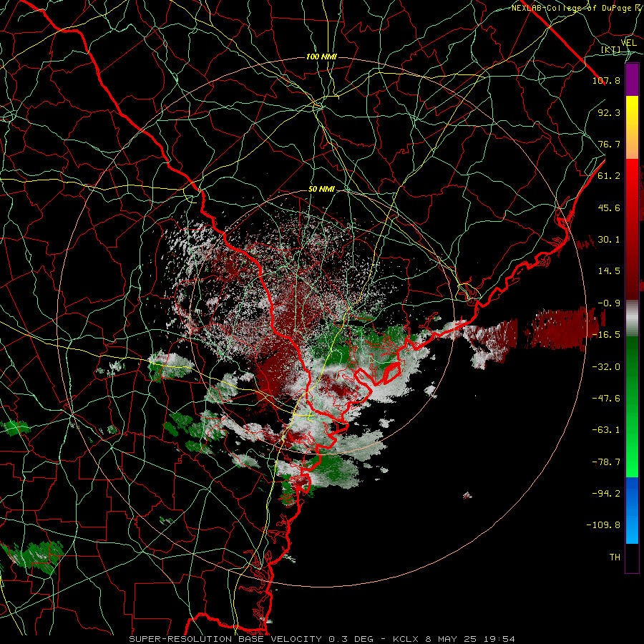Image resolution: width=644 pixels, height=644 pixels.
Task: Click the -32.0 velocity scale value
Action: tap(606, 366)
